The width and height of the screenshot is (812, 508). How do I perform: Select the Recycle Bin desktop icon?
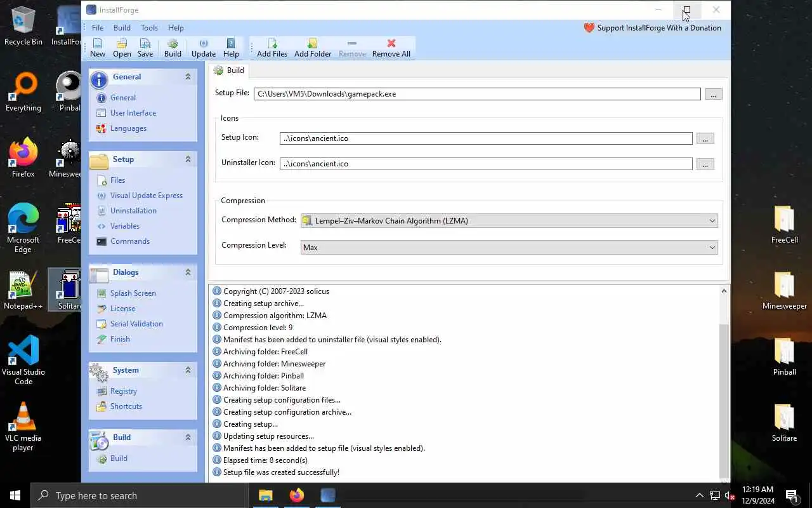tap(23, 27)
